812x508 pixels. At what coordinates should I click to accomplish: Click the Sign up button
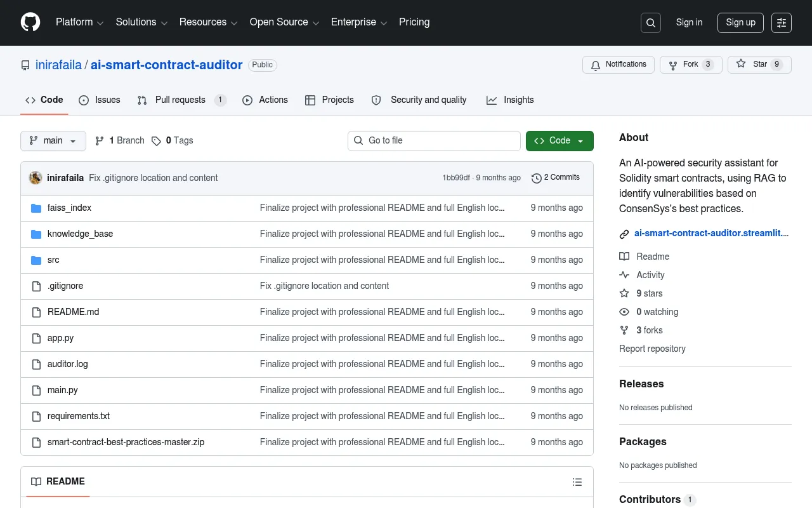(x=740, y=23)
